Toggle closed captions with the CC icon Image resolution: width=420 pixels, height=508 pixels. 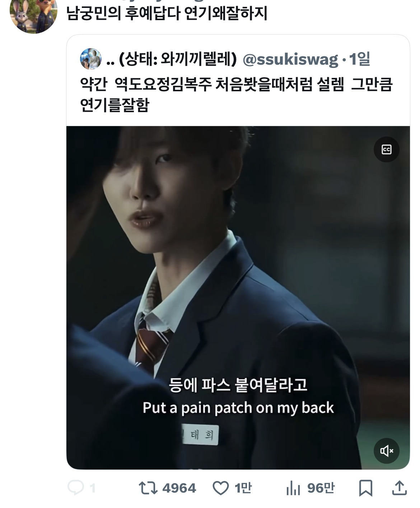[x=386, y=149]
